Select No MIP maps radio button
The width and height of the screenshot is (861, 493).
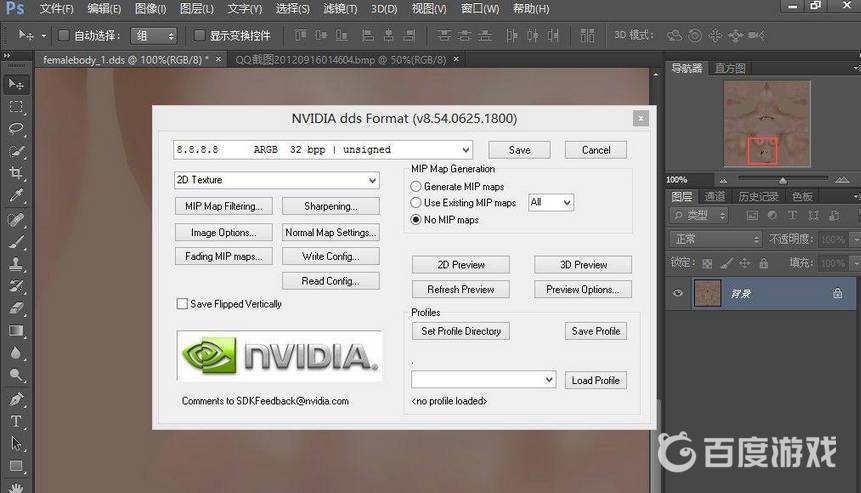pyautogui.click(x=416, y=220)
